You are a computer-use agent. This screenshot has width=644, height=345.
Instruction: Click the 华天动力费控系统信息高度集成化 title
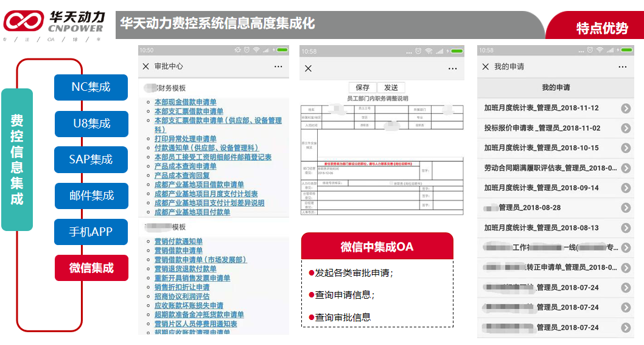click(x=218, y=23)
